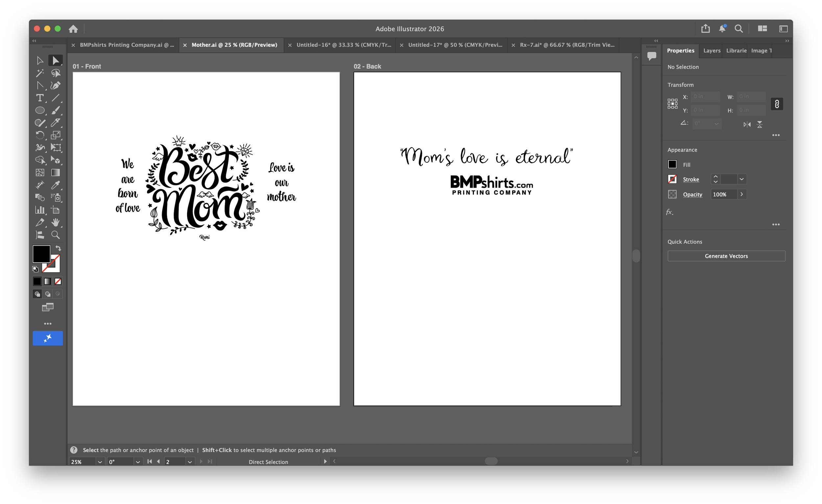Select the Lasso tool
Screen dimensions: 822x504
click(55, 73)
